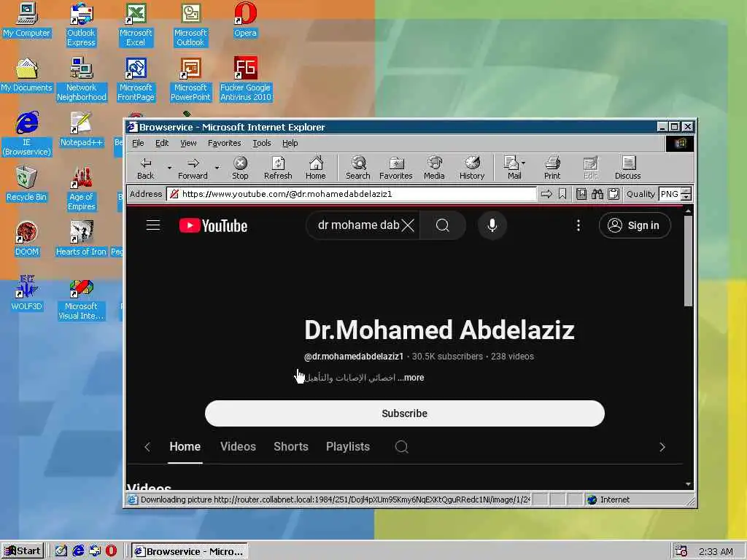
Task: Click the vertical scrollbar thumb
Action: click(x=688, y=261)
